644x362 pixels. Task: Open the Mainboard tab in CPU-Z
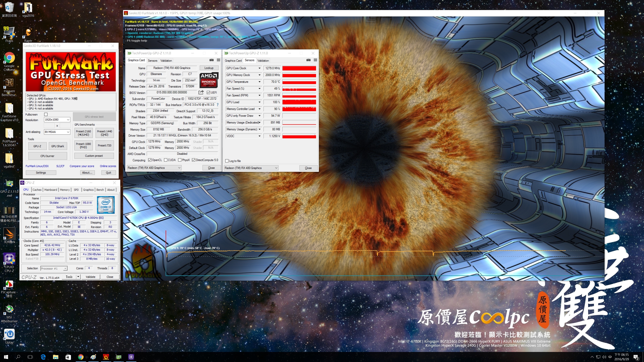pos(51,190)
